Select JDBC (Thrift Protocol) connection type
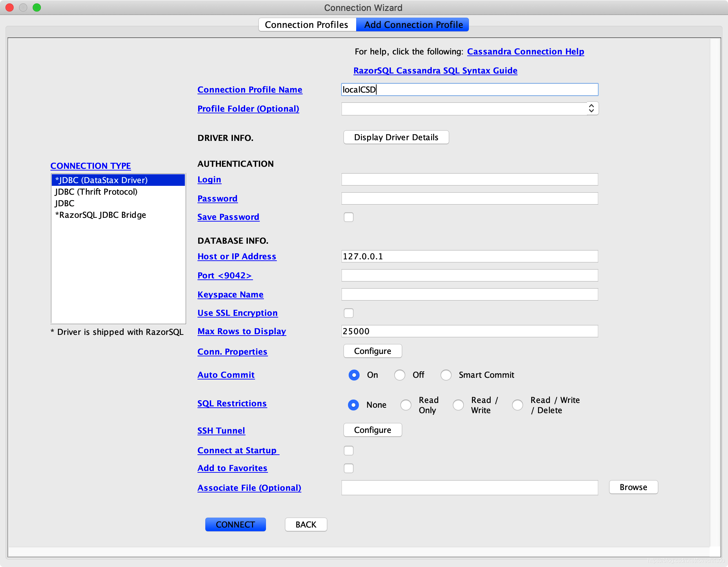This screenshot has width=728, height=567. 96,192
